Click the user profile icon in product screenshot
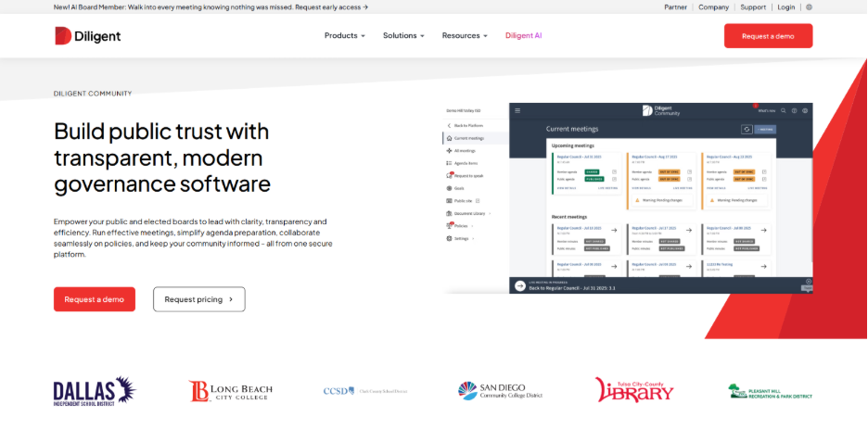 point(804,110)
